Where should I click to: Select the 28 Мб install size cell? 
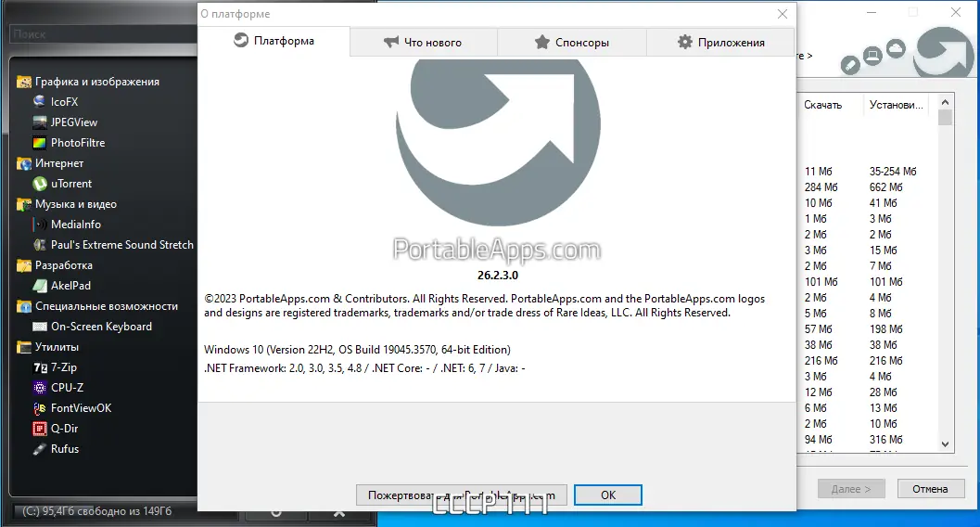pyautogui.click(x=884, y=392)
